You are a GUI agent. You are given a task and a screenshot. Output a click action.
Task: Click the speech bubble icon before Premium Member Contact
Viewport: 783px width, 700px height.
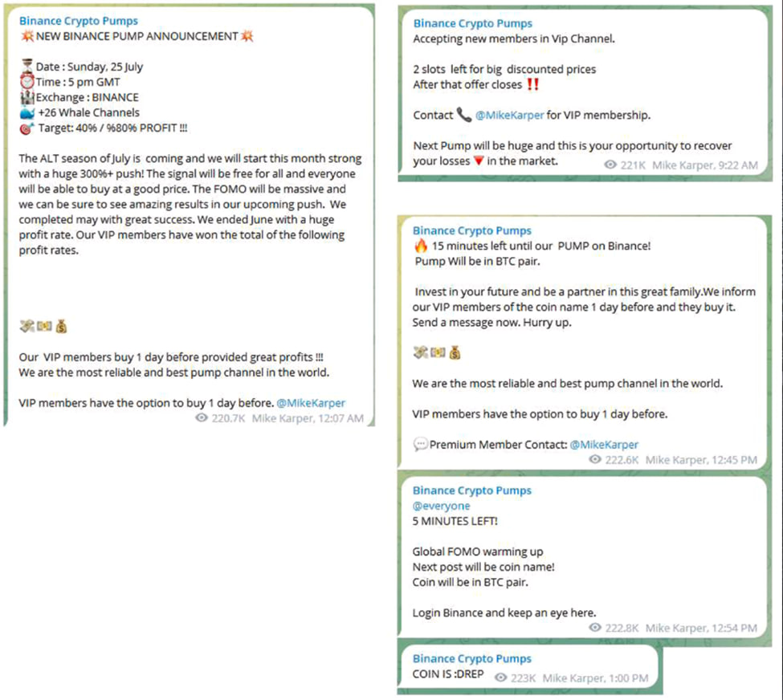point(420,444)
